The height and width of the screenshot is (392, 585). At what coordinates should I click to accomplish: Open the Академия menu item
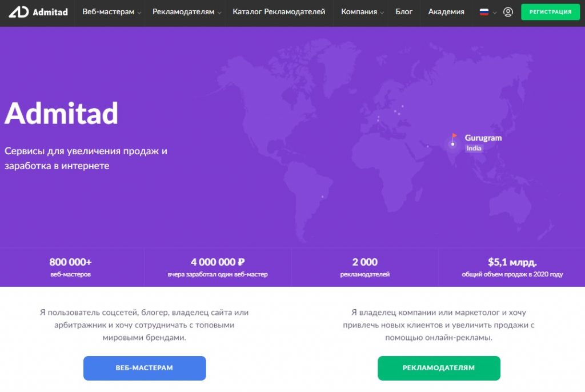[446, 12]
